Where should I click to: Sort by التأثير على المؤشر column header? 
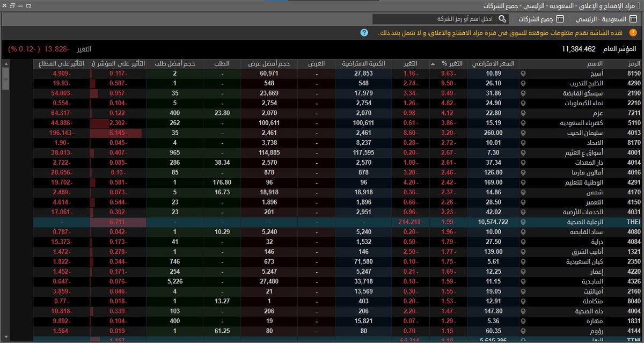[x=118, y=63]
